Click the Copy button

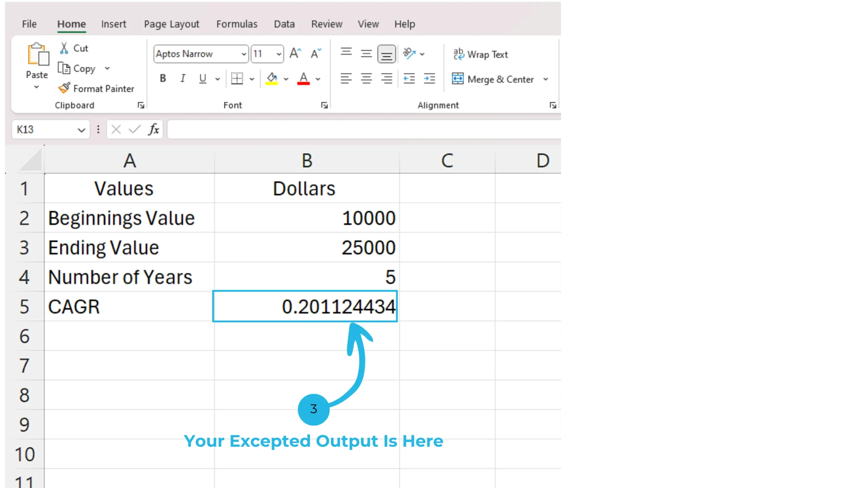[x=77, y=68]
